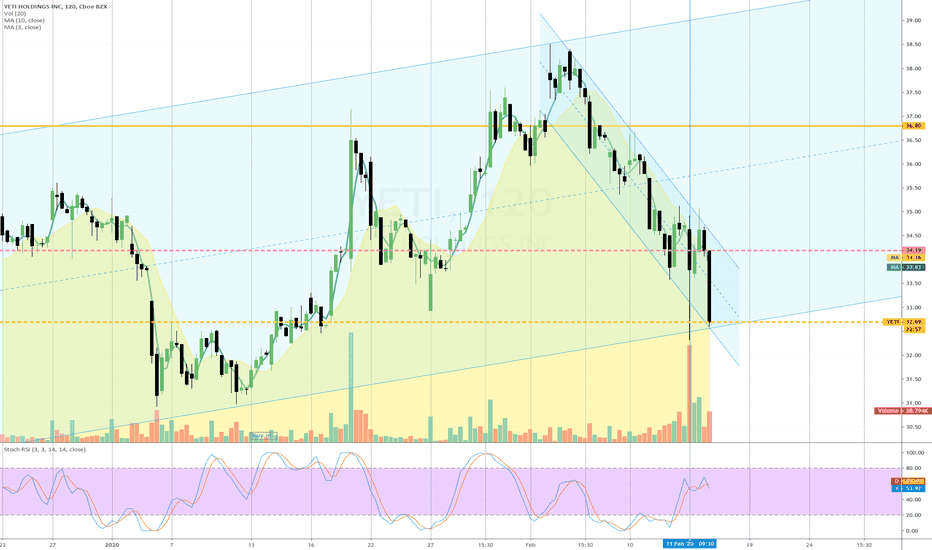
Task: Click the orange MA 34.16 value label
Action: point(906,257)
